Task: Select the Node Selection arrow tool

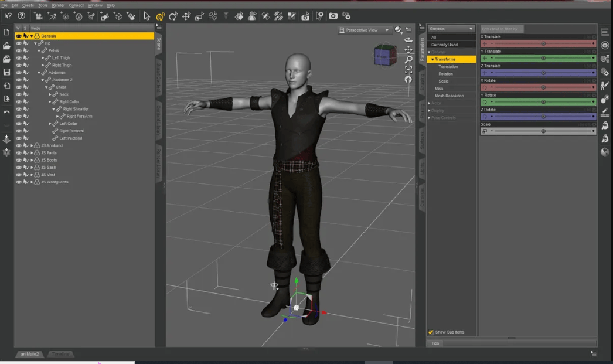Action: 147,16
